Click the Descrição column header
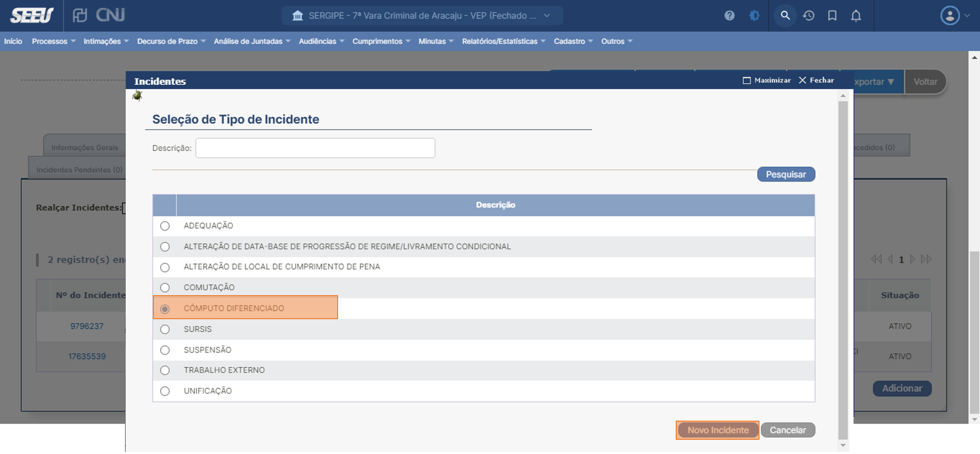980x454 pixels. [x=495, y=205]
